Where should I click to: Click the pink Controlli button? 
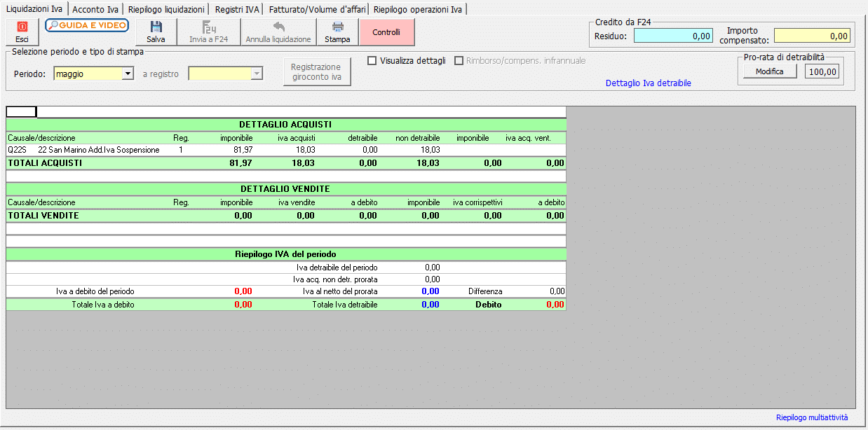click(386, 32)
